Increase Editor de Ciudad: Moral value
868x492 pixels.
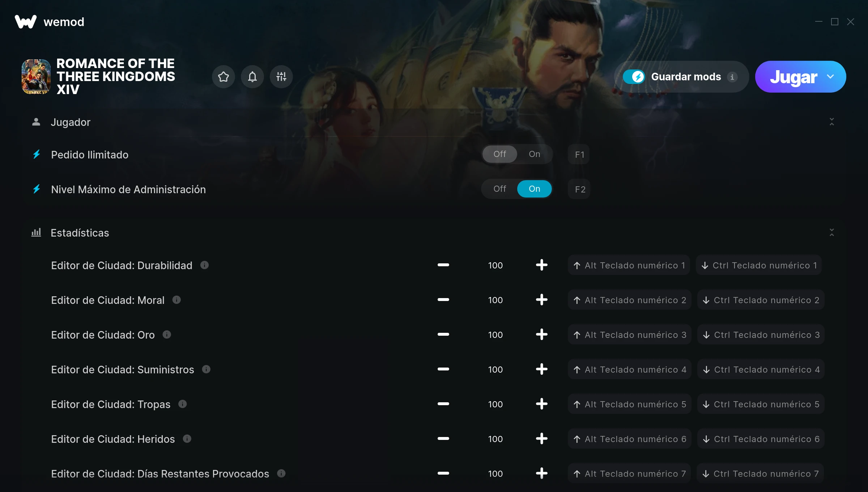pyautogui.click(x=542, y=300)
